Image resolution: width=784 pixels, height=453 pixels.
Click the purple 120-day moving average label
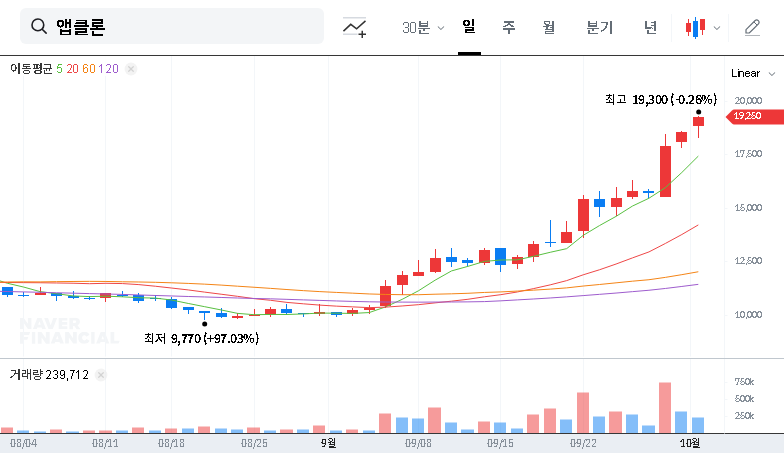coord(109,69)
